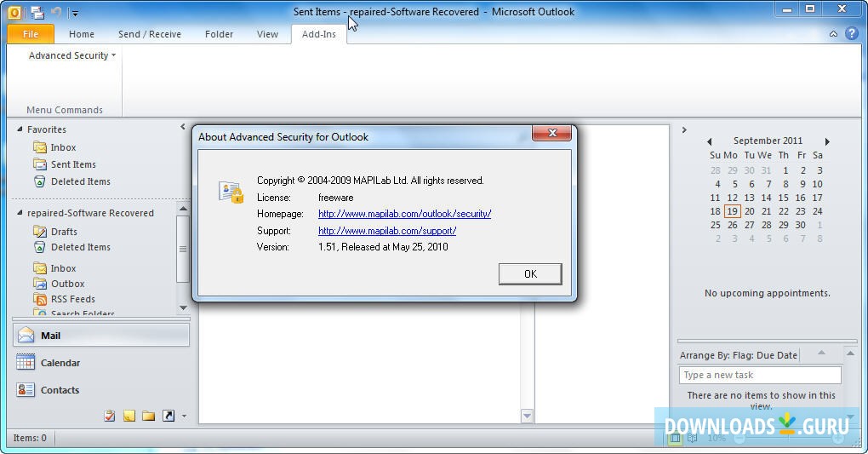Click the Advanced Security lock icon in dialog
Viewport: 868px width, 454px height.
coord(231,192)
